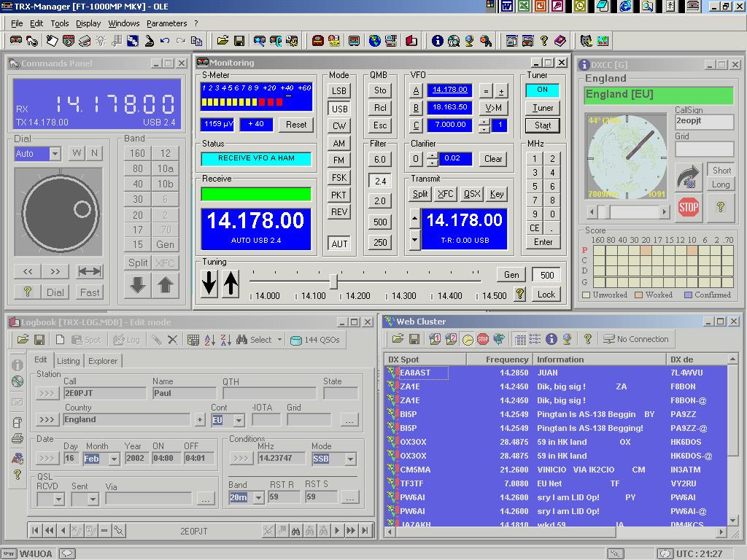Click the rotator arrow icon in DXCC window
The width and height of the screenshot is (747, 560).
(x=688, y=176)
